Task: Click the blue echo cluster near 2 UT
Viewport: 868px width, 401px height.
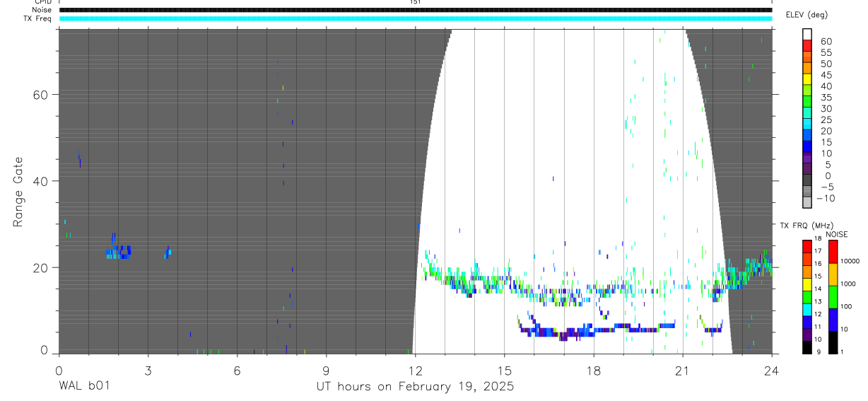Action: tap(119, 250)
